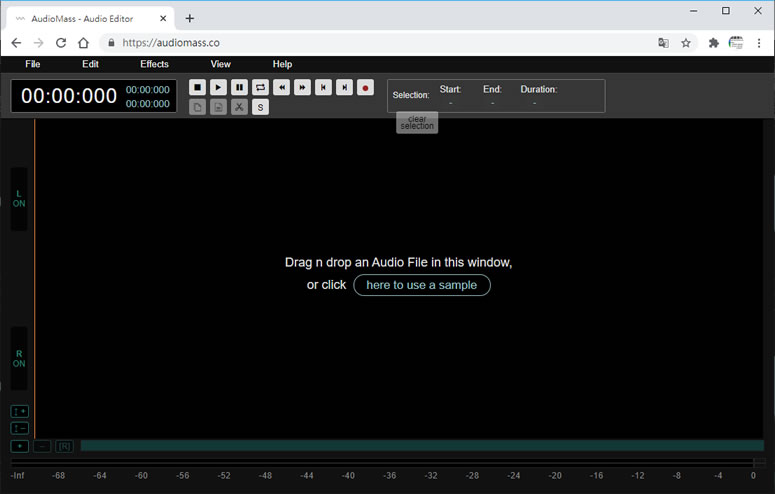Click the Play button
The width and height of the screenshot is (775, 494).
pyautogui.click(x=218, y=88)
